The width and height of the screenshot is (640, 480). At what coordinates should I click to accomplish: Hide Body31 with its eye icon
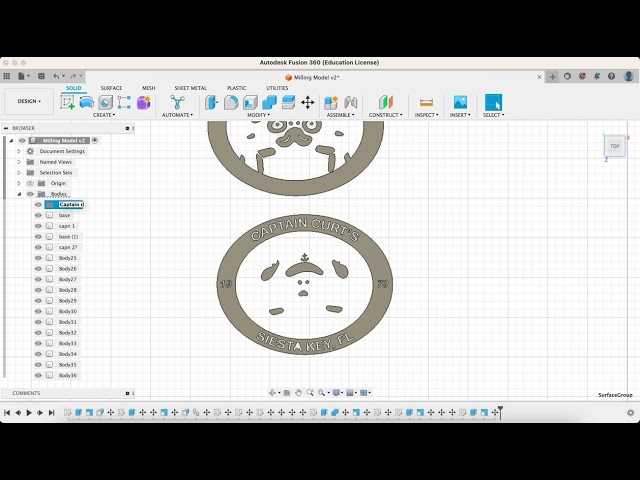tap(38, 322)
